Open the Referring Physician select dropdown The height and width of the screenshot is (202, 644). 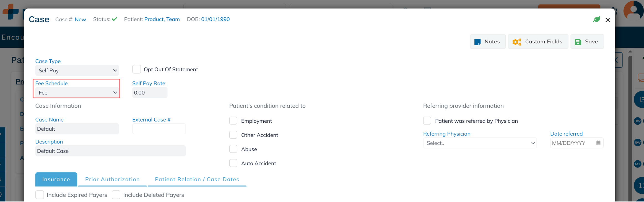click(480, 143)
